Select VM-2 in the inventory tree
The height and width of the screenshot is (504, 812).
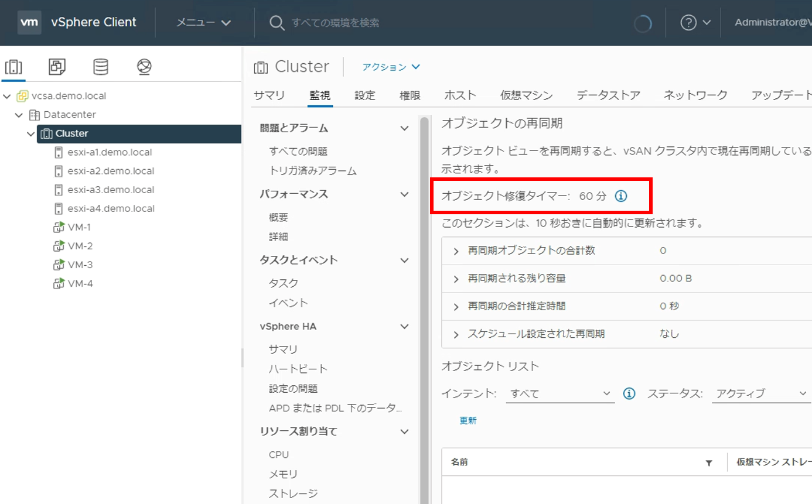pyautogui.click(x=80, y=246)
